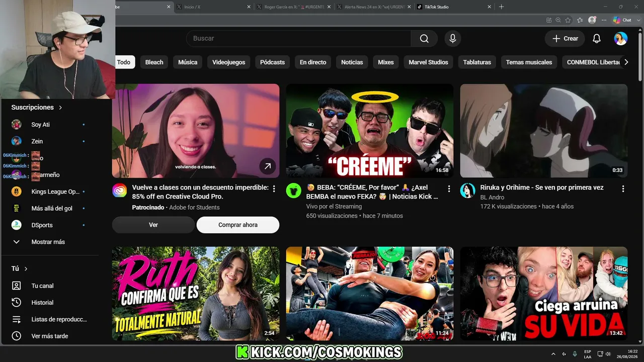This screenshot has height=362, width=644.
Task: Open the new browser tab plus button
Action: pyautogui.click(x=501, y=7)
